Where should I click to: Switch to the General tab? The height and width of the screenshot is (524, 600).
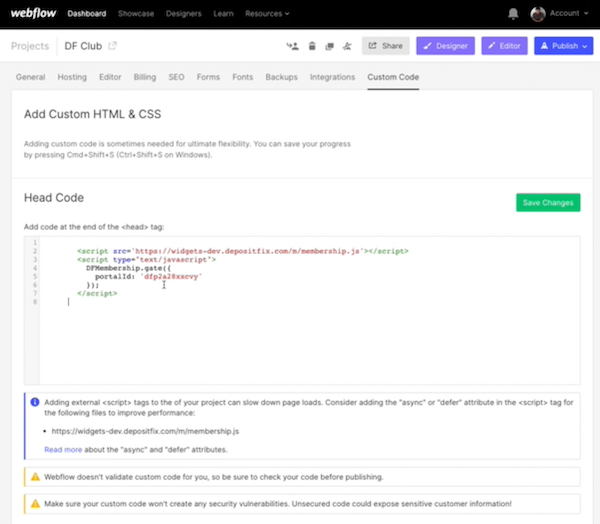[31, 77]
